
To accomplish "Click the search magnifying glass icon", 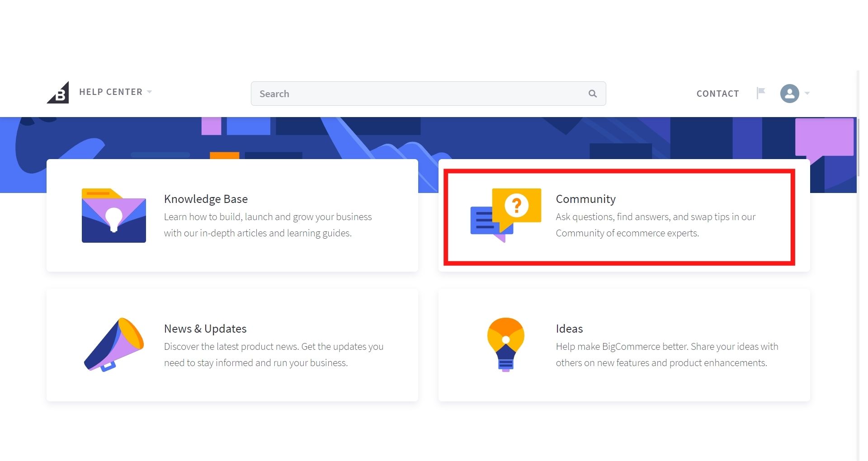I will point(592,94).
